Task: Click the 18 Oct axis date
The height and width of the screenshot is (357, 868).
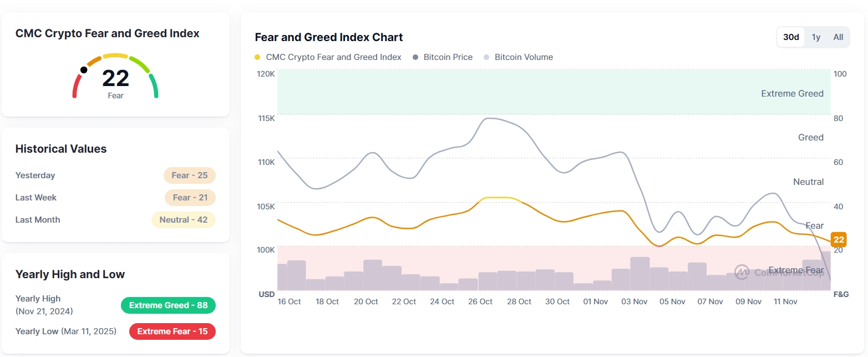Action: point(327,301)
